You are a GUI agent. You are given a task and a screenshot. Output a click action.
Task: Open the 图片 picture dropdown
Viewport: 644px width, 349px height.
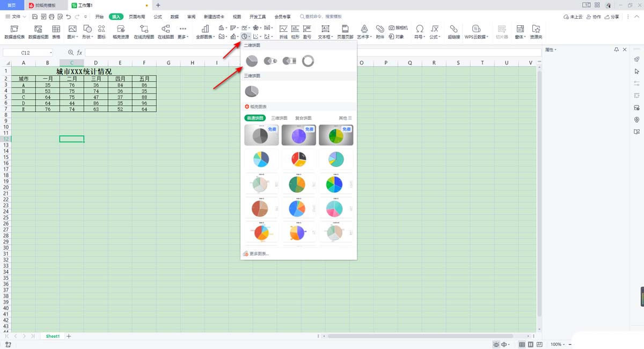coord(72,32)
